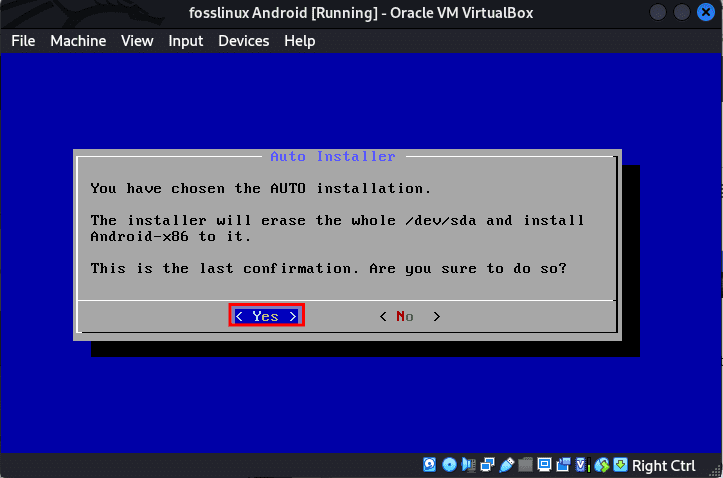Click the VirtualBox window title text
Image resolution: width=723 pixels, height=478 pixels.
(x=361, y=13)
